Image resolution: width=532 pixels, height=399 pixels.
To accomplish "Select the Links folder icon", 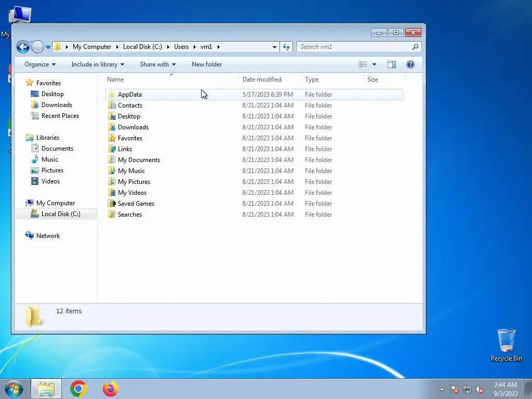I will click(112, 149).
